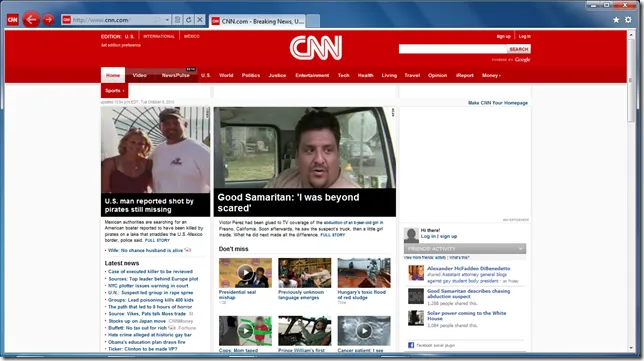Image resolution: width=644 pixels, height=361 pixels.
Task: Refresh the page with the reload icon
Action: click(x=189, y=20)
